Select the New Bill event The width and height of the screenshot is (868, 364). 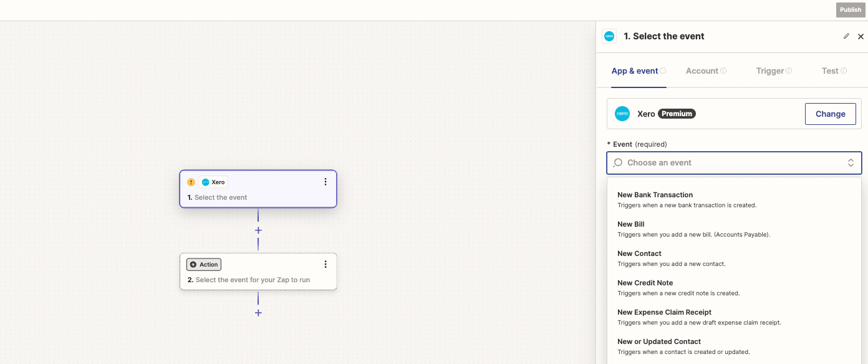click(x=734, y=229)
